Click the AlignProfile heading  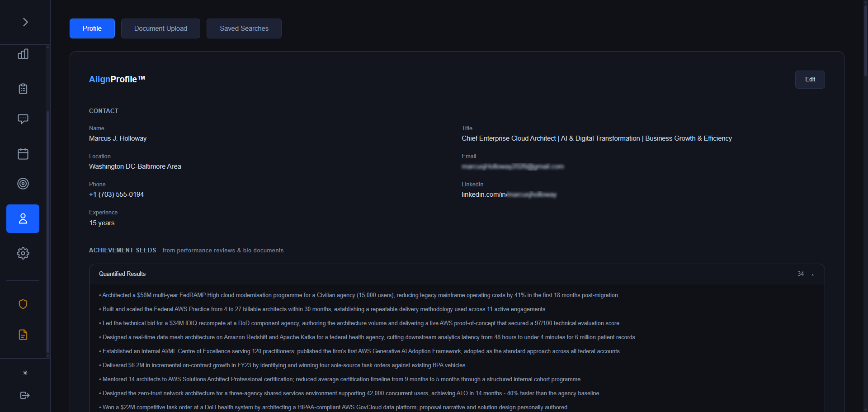117,79
